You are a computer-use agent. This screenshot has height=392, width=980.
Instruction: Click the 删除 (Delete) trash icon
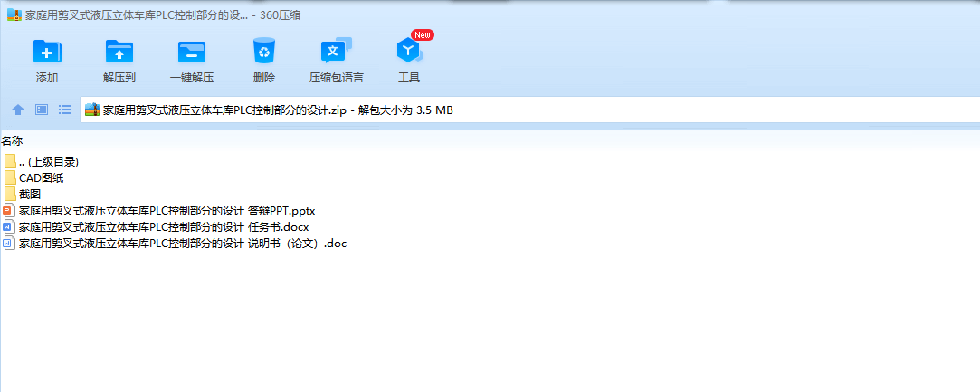click(x=264, y=52)
